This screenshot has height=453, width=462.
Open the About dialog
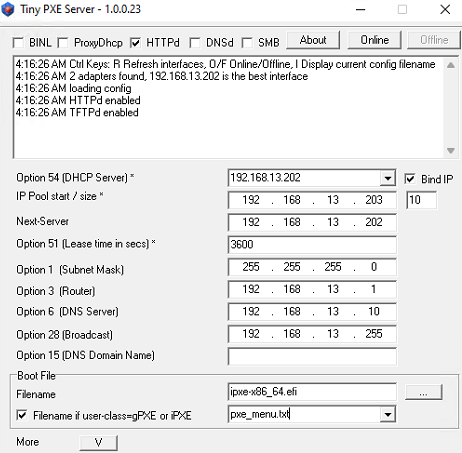(x=313, y=40)
